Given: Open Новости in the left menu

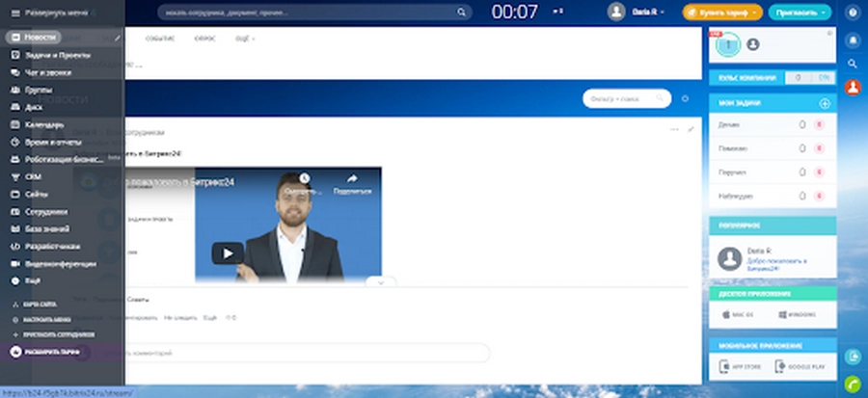Looking at the screenshot, I should [x=33, y=37].
